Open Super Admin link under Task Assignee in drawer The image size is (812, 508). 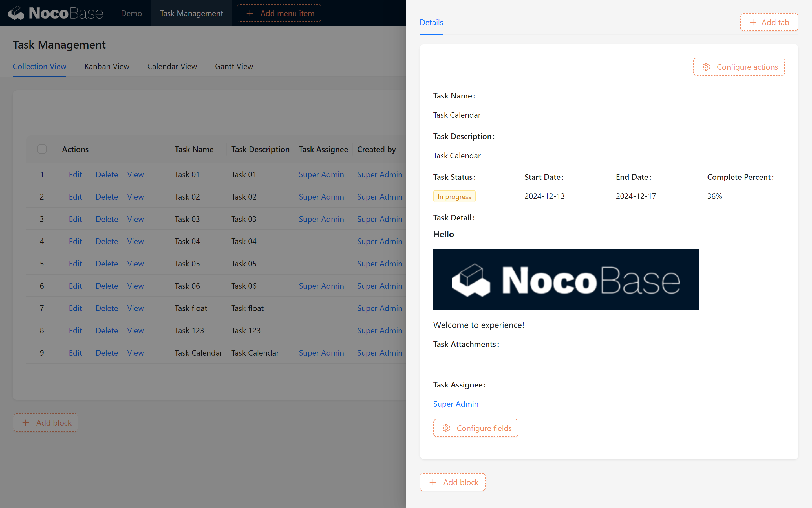(x=455, y=404)
